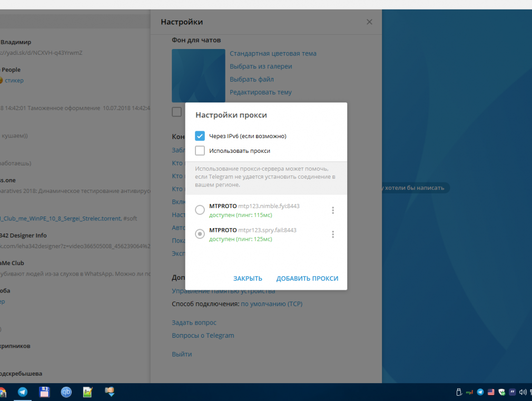This screenshot has height=401, width=532.
Task: Click the 'Настройки прокси' dialog title
Action: point(231,115)
